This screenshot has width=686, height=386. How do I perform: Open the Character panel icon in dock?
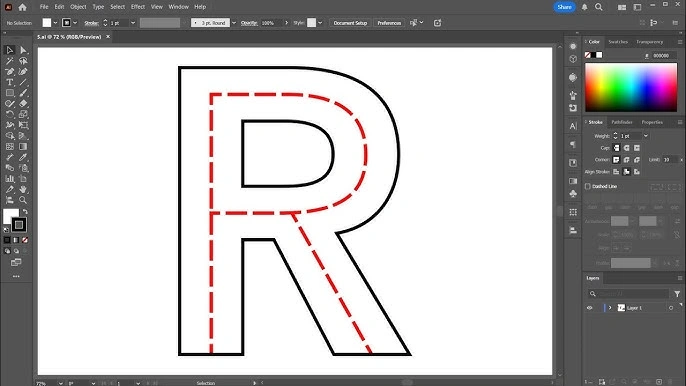pos(573,126)
